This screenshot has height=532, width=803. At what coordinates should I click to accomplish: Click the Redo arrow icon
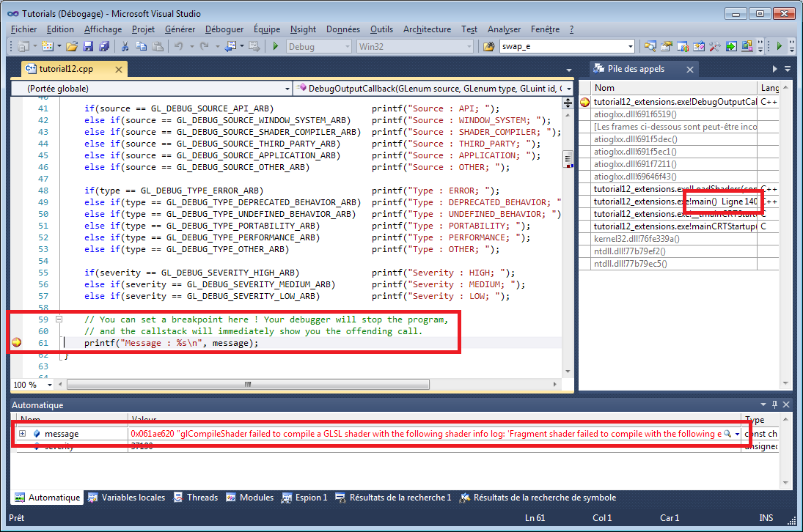205,47
